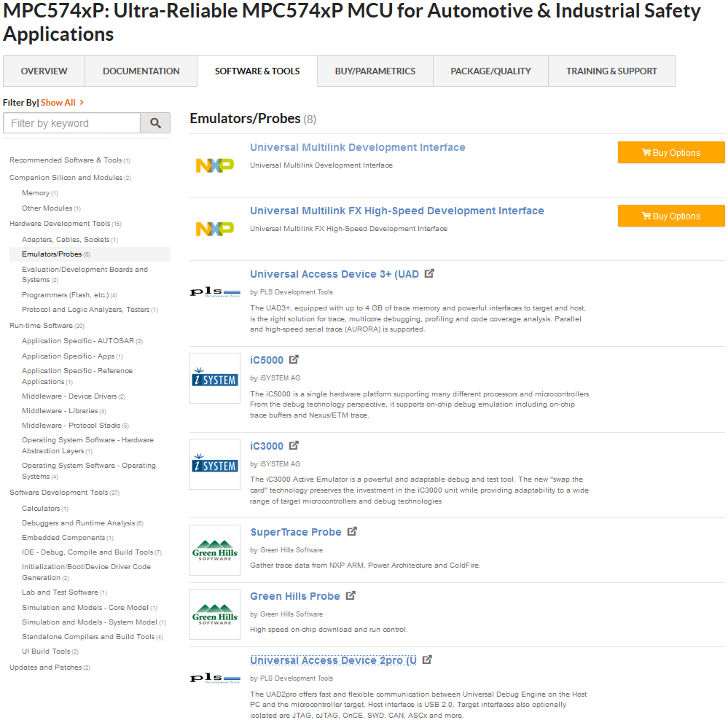Click Buy Options for Multilink FX High-Speed

click(x=671, y=216)
